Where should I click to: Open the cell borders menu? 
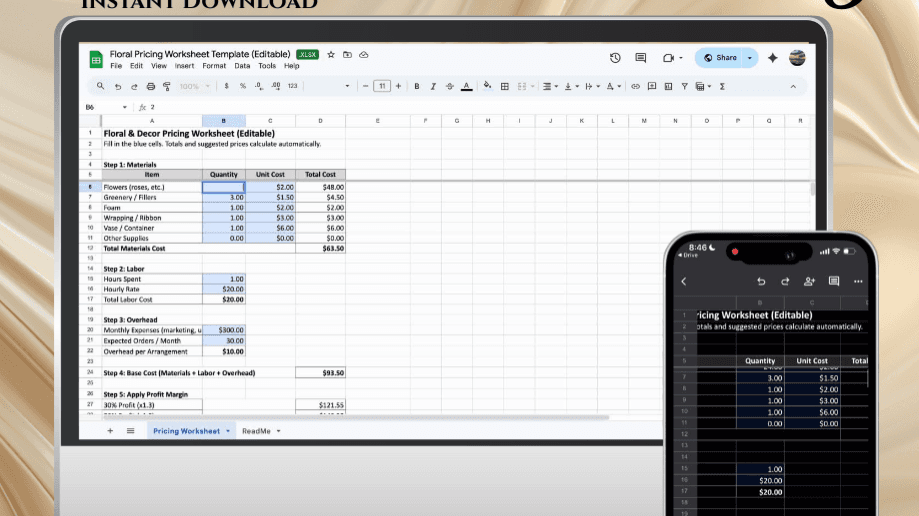(x=505, y=86)
